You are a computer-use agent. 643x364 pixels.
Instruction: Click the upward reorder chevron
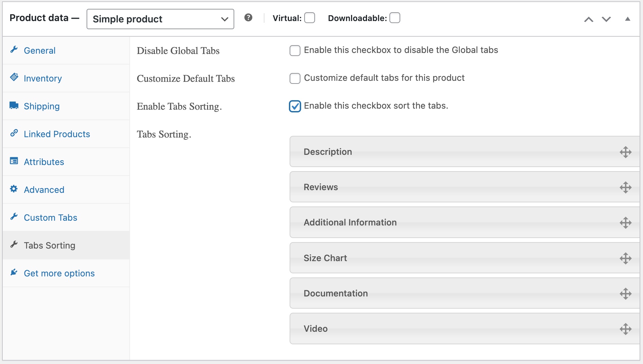point(589,19)
